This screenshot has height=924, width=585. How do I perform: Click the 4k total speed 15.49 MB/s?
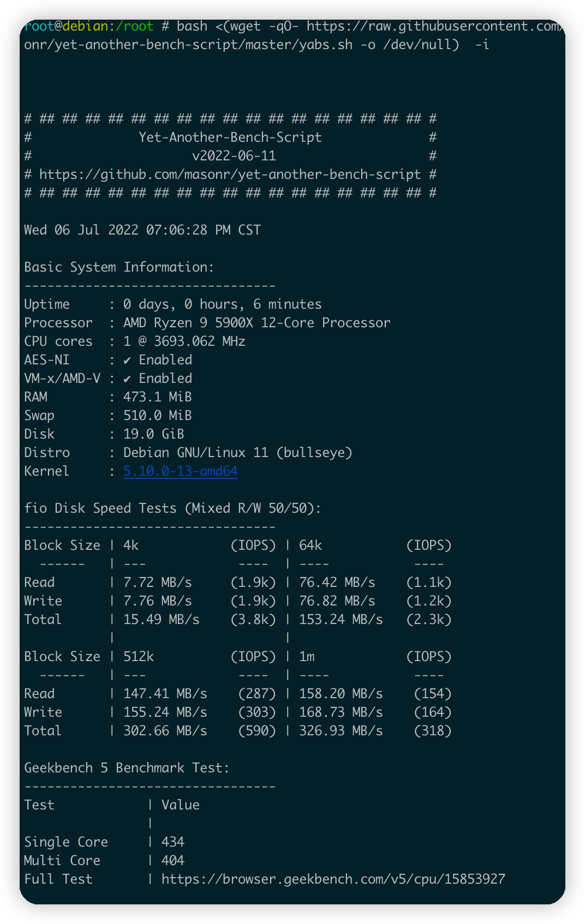pos(161,620)
